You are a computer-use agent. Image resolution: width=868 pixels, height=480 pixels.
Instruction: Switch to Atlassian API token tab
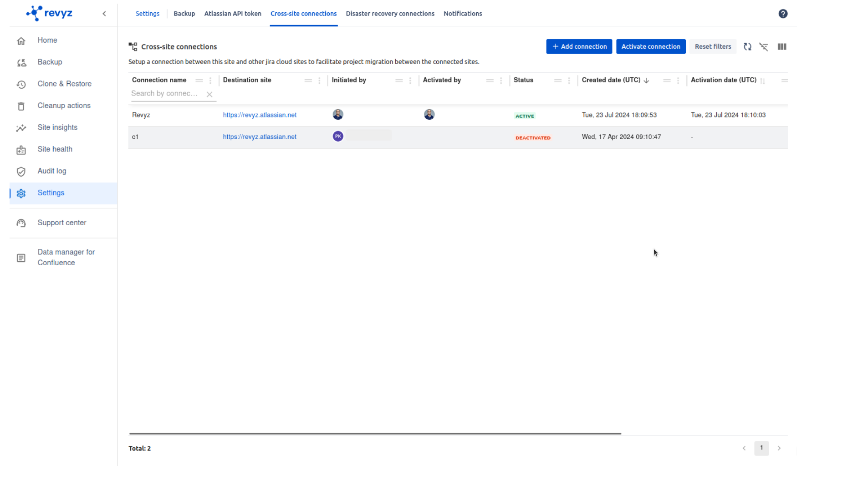click(232, 14)
